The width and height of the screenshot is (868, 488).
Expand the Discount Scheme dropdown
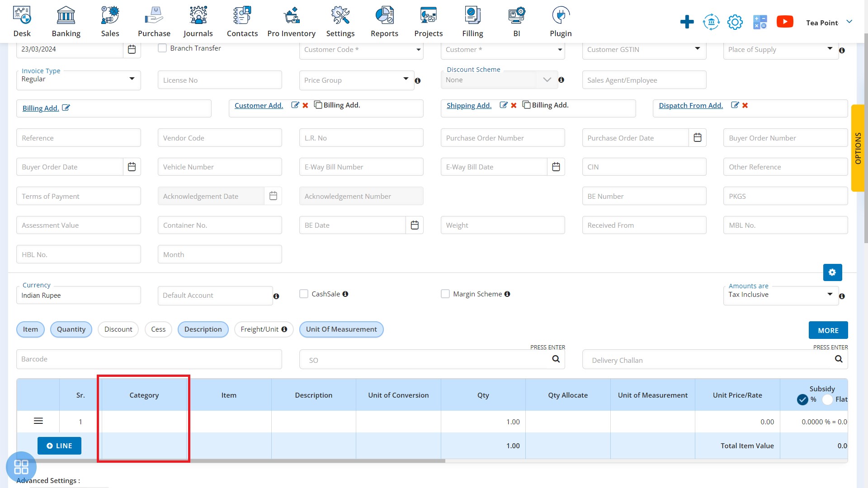[x=547, y=80]
